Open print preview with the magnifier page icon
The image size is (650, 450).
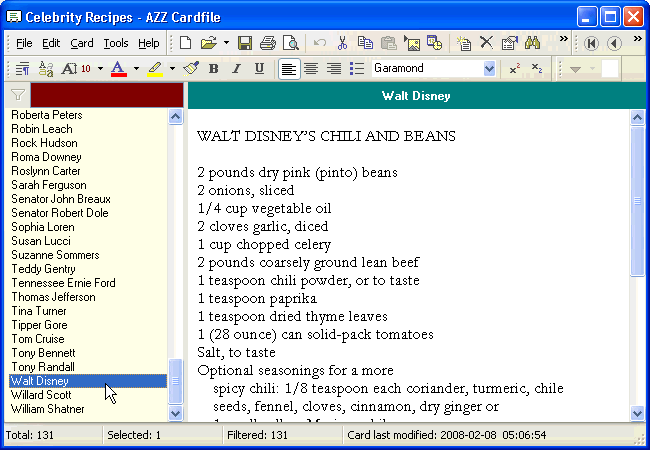[x=291, y=43]
